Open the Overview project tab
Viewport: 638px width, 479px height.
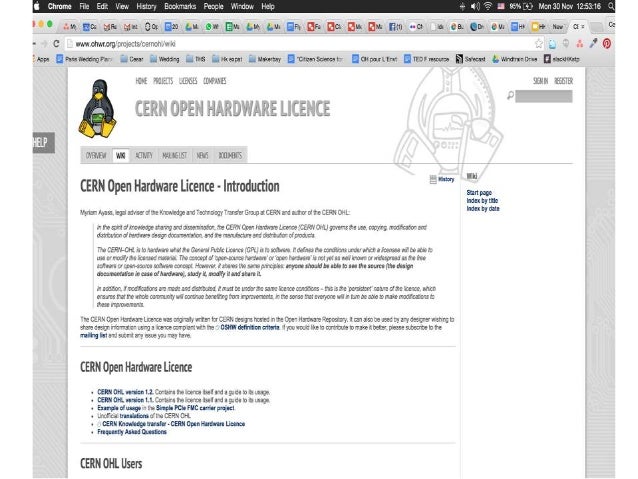pyautogui.click(x=96, y=155)
